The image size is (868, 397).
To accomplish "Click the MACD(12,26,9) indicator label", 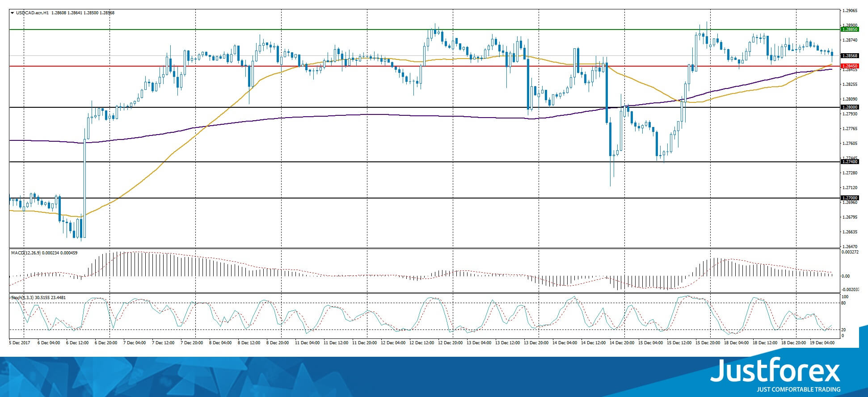I will pyautogui.click(x=26, y=253).
